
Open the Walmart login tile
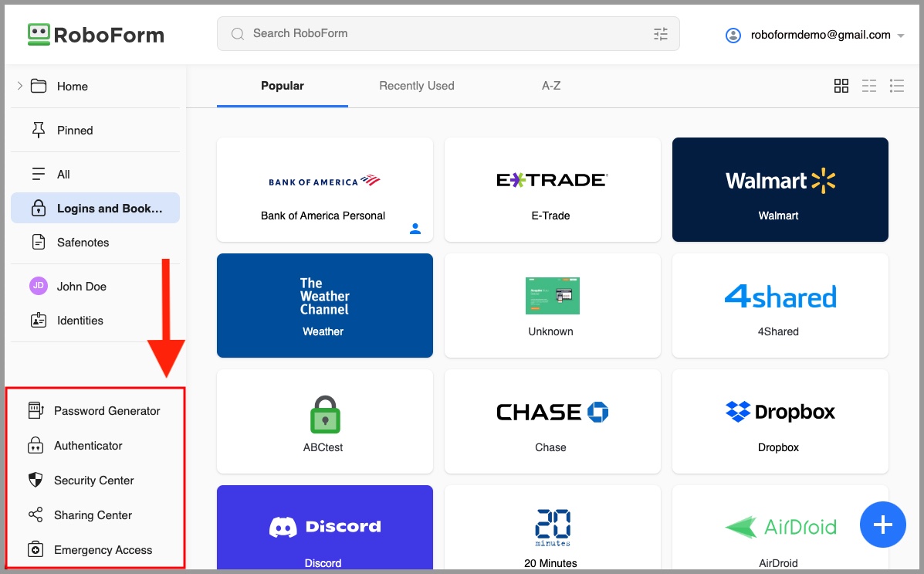point(780,189)
